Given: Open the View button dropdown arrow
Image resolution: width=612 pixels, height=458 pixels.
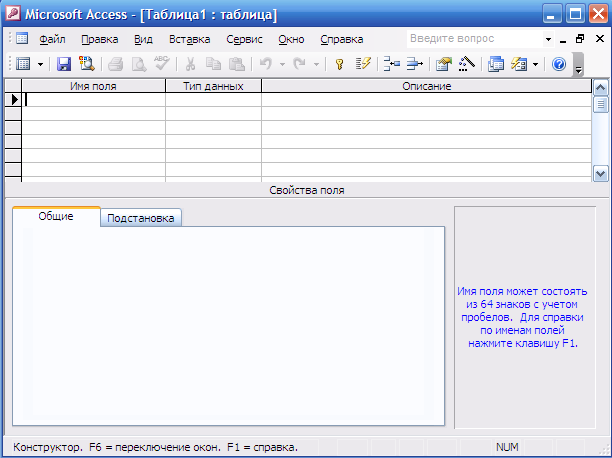Looking at the screenshot, I should tap(40, 64).
